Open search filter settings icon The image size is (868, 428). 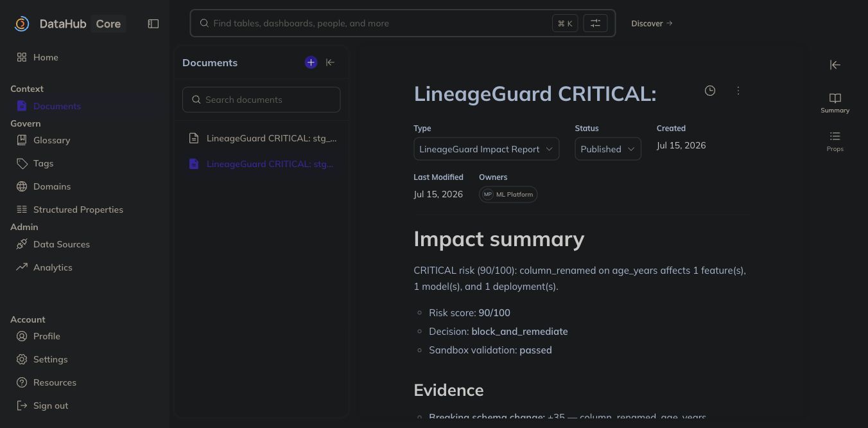[595, 23]
